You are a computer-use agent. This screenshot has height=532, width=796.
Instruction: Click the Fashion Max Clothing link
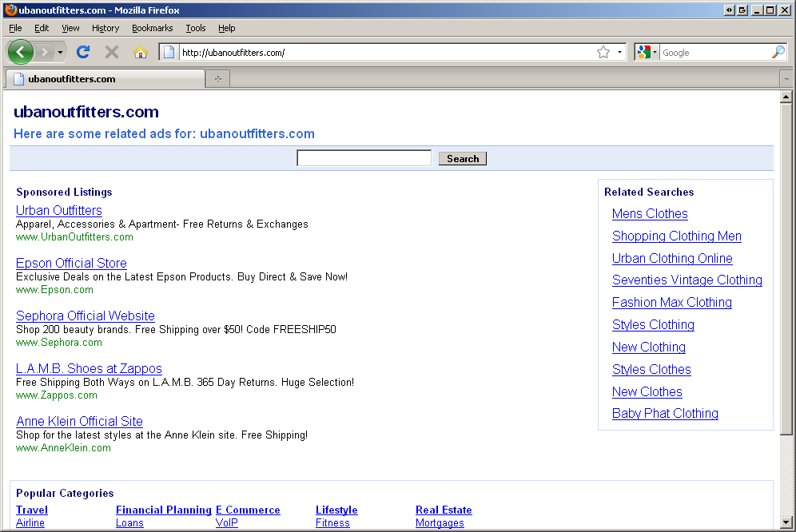(x=672, y=303)
